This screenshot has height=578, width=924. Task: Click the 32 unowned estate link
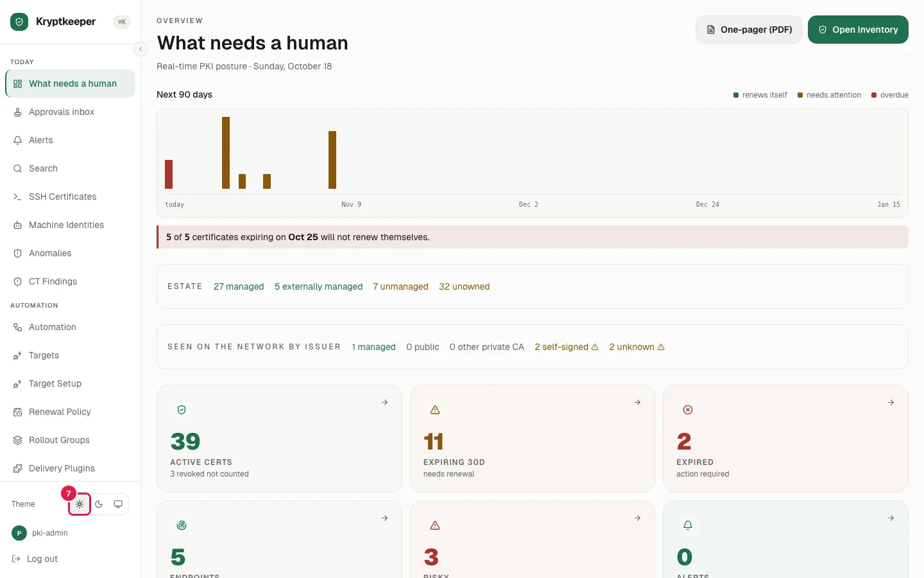point(464,286)
